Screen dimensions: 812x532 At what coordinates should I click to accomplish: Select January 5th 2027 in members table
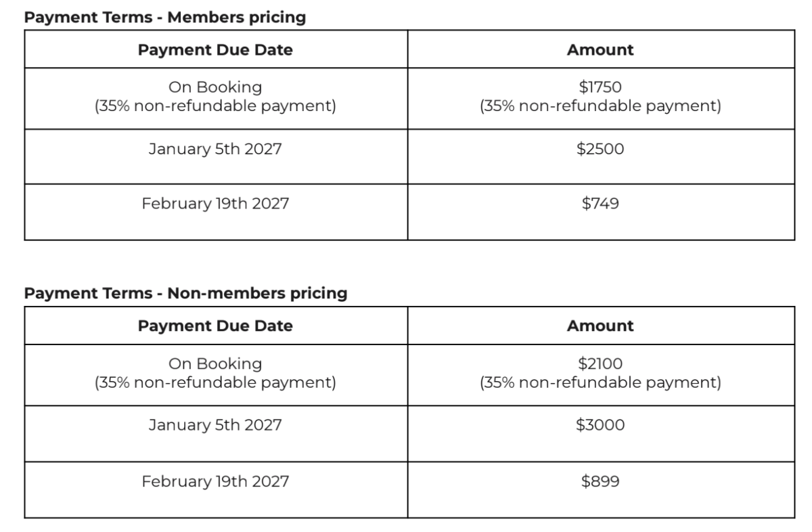tap(215, 149)
